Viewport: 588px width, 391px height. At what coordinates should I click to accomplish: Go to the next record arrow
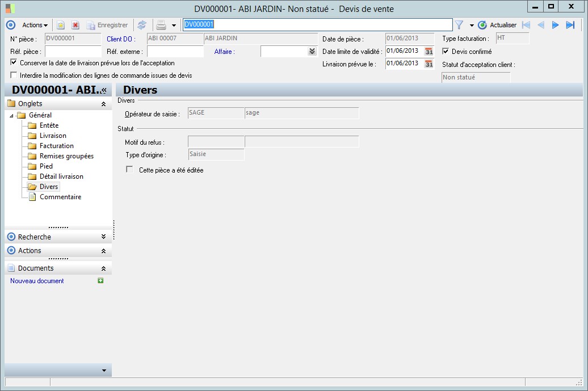556,25
